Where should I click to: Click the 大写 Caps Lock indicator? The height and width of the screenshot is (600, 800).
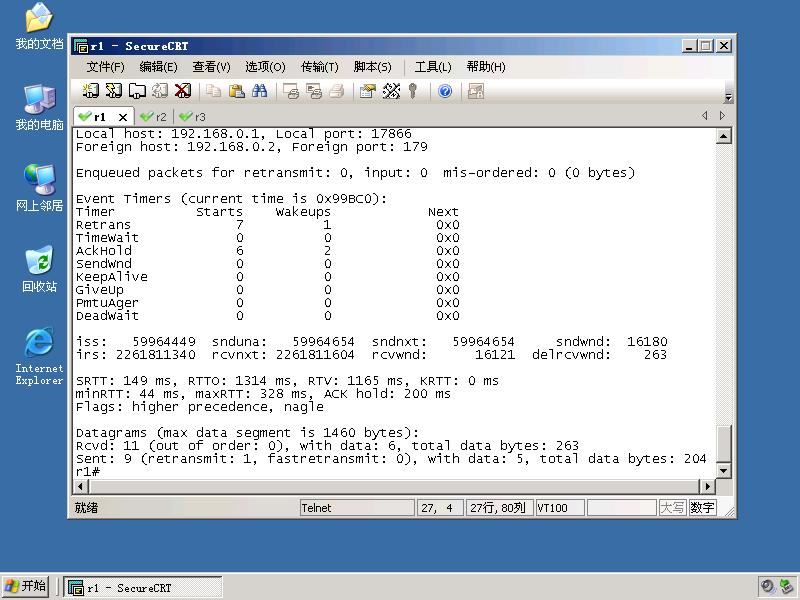tap(672, 508)
